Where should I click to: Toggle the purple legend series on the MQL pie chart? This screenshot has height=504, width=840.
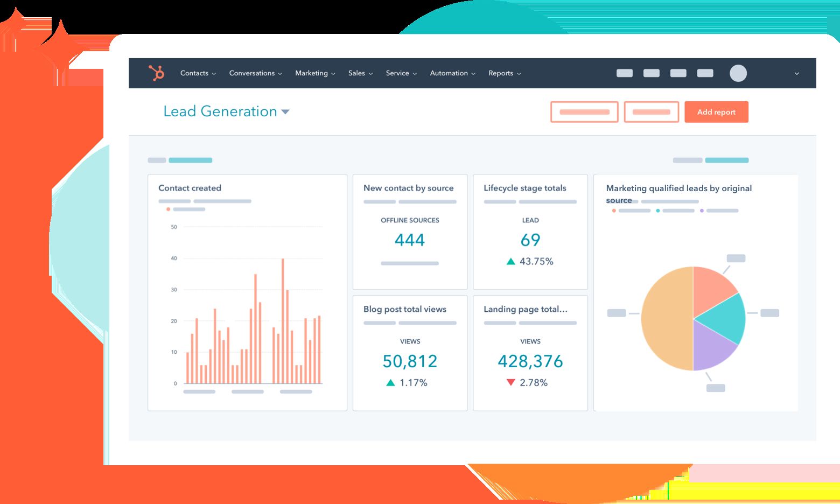[x=703, y=211]
